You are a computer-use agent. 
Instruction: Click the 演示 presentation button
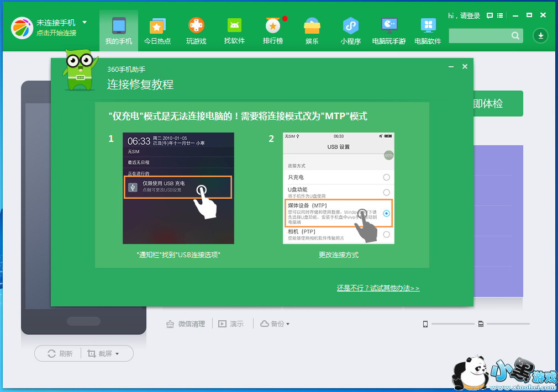pos(231,324)
